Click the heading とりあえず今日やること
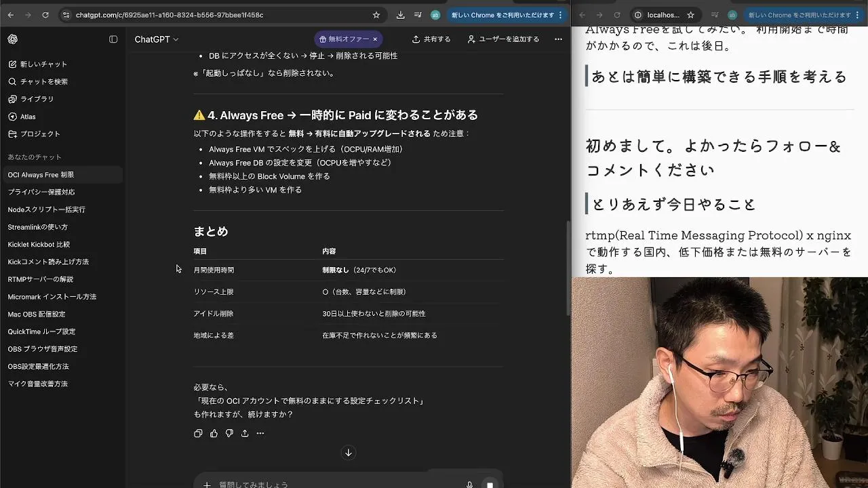The width and height of the screenshot is (868, 488). pyautogui.click(x=674, y=204)
